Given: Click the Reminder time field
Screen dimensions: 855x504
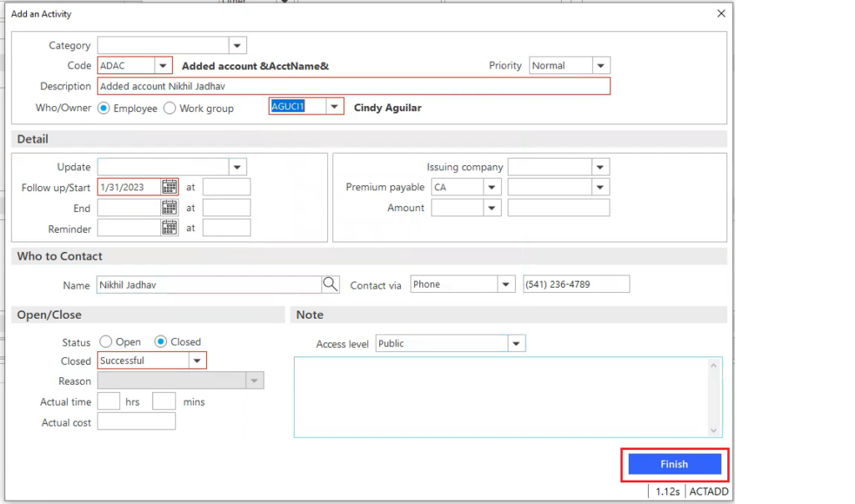Looking at the screenshot, I should (x=226, y=228).
